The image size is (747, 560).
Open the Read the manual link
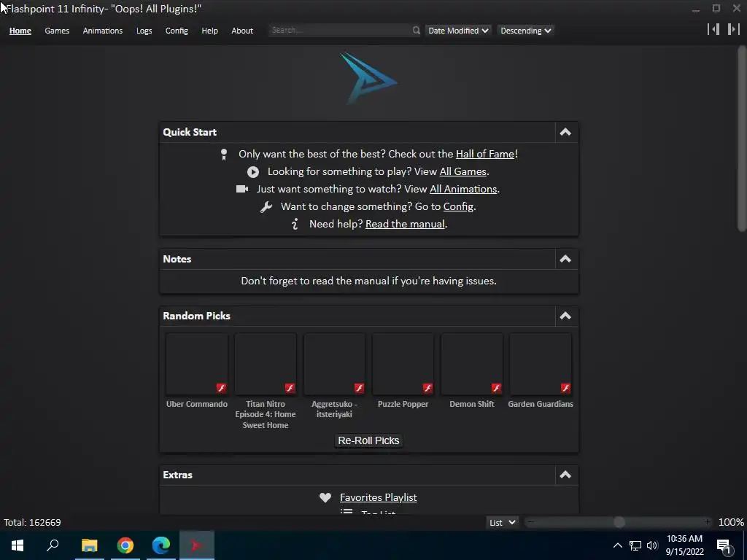pyautogui.click(x=404, y=225)
